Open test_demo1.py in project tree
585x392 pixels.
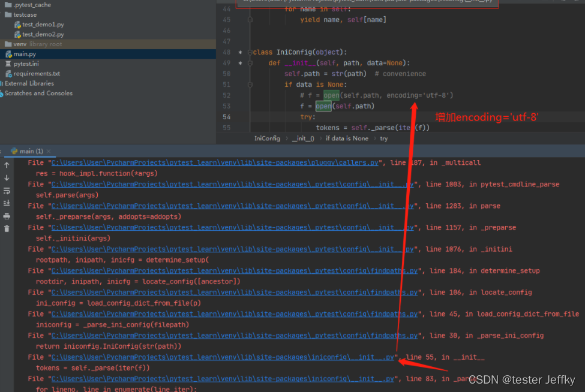pos(43,25)
